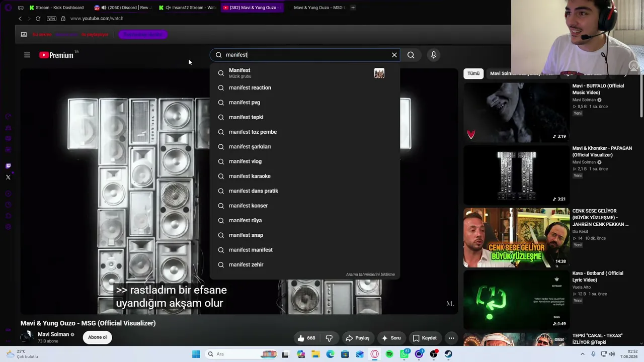Image resolution: width=644 pixels, height=362 pixels.
Task: Choose the Manifest music group suggestion
Action: point(304,73)
